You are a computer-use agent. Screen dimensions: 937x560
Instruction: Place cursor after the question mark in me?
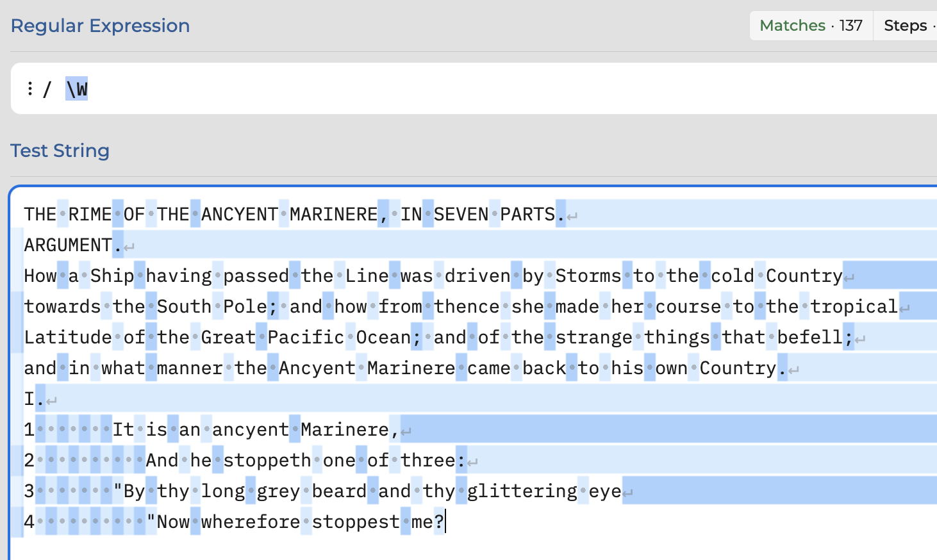[x=445, y=522]
